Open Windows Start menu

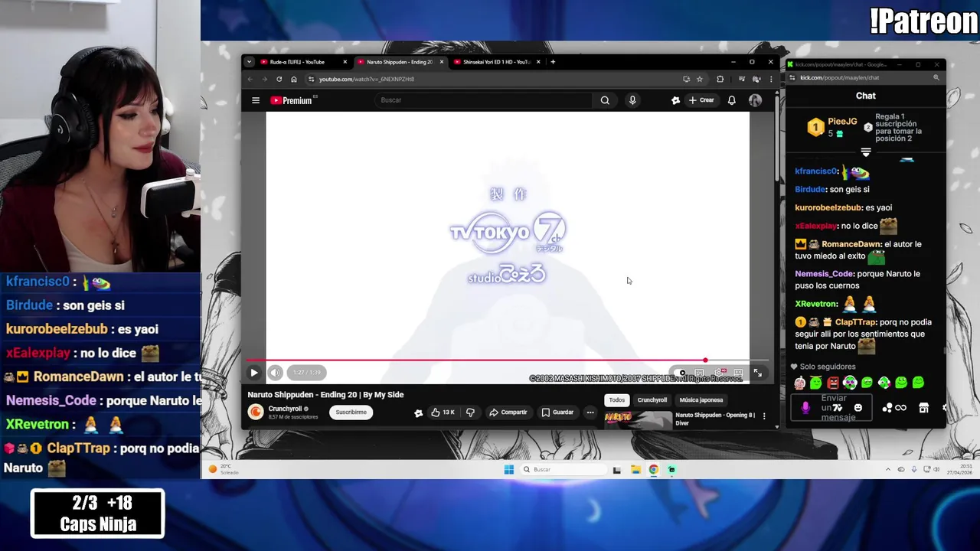coord(508,469)
